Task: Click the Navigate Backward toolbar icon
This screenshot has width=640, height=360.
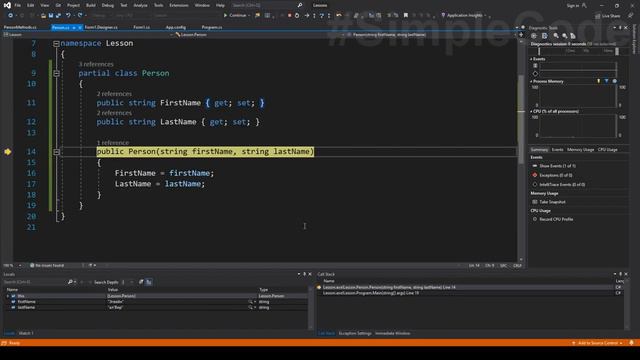Action: [x=10, y=16]
